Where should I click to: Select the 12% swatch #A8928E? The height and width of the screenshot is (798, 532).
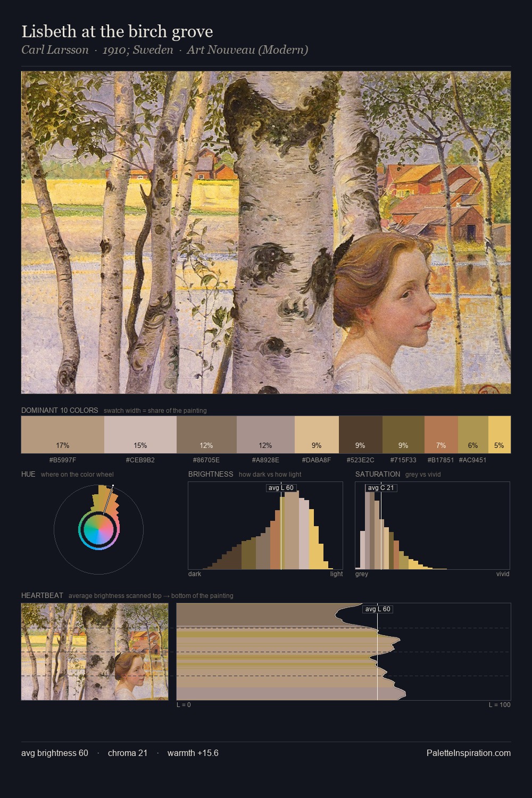[265, 435]
